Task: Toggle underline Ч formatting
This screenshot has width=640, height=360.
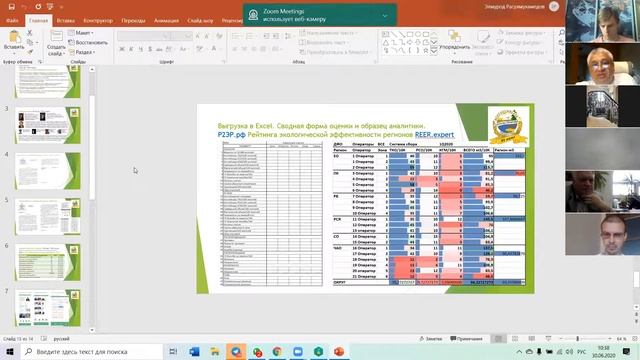Action: click(141, 49)
